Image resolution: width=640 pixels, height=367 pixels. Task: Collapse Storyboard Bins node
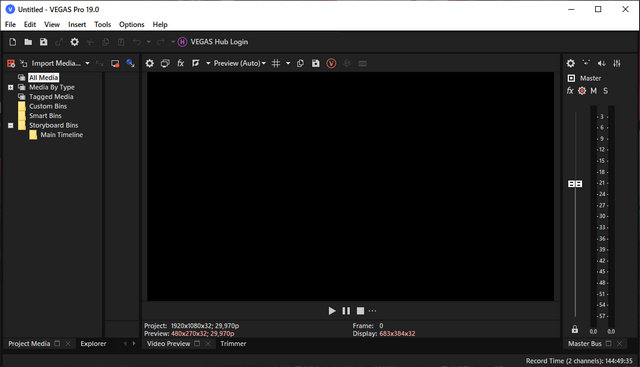[11, 125]
